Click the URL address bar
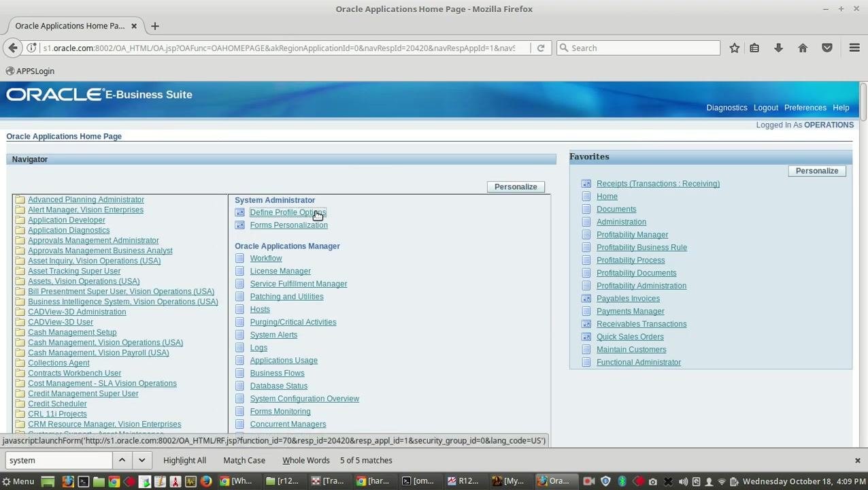868x490 pixels. (x=279, y=48)
